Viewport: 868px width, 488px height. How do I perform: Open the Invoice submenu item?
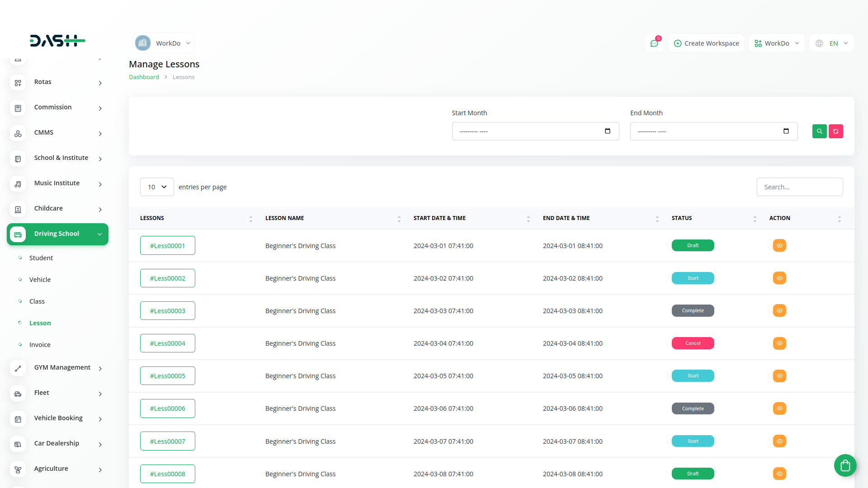click(40, 345)
